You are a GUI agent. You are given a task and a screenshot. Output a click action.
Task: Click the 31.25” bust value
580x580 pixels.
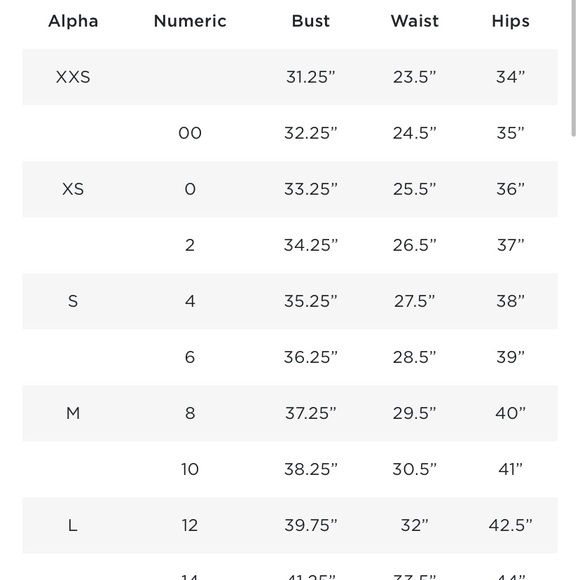311,77
